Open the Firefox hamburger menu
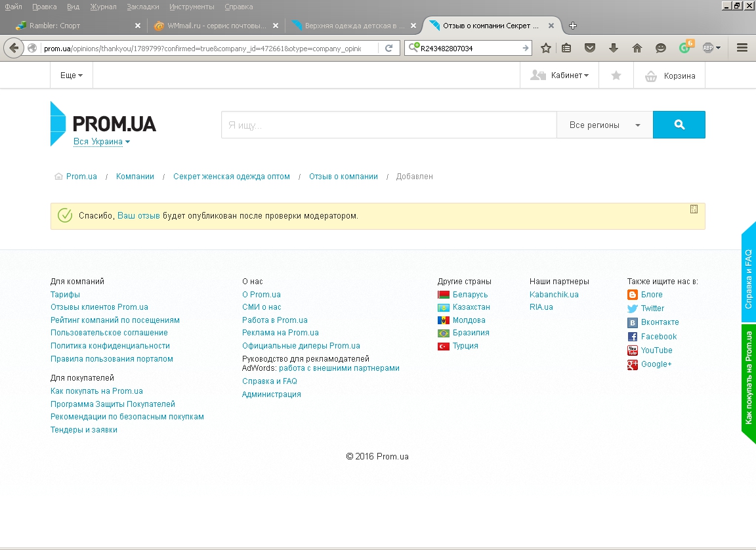This screenshot has width=756, height=550. (742, 48)
